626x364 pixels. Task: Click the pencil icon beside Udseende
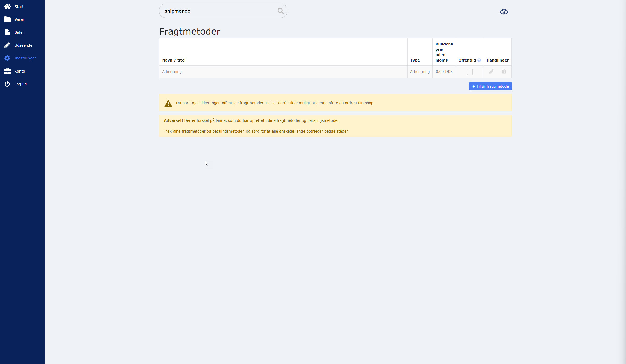pyautogui.click(x=7, y=45)
